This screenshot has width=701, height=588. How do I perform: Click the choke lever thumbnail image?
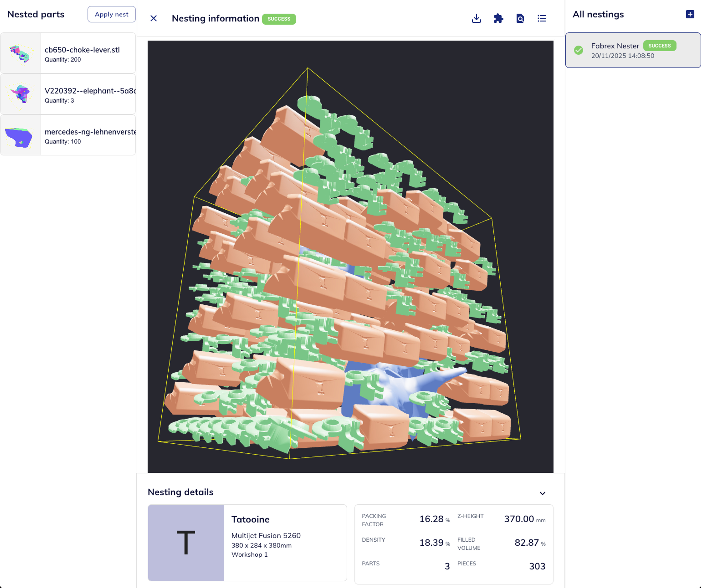pos(21,53)
